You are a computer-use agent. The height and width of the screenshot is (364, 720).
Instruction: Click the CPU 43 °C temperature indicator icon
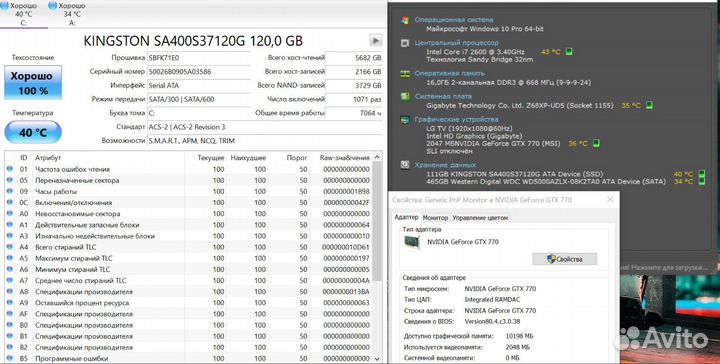pyautogui.click(x=569, y=52)
